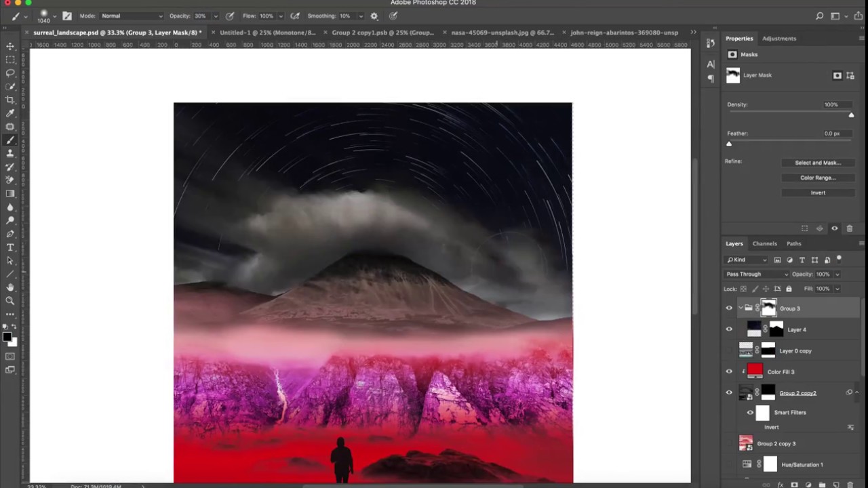Screen dimensions: 868x488
Task: Toggle layer filtering on/off switch
Action: click(x=839, y=259)
